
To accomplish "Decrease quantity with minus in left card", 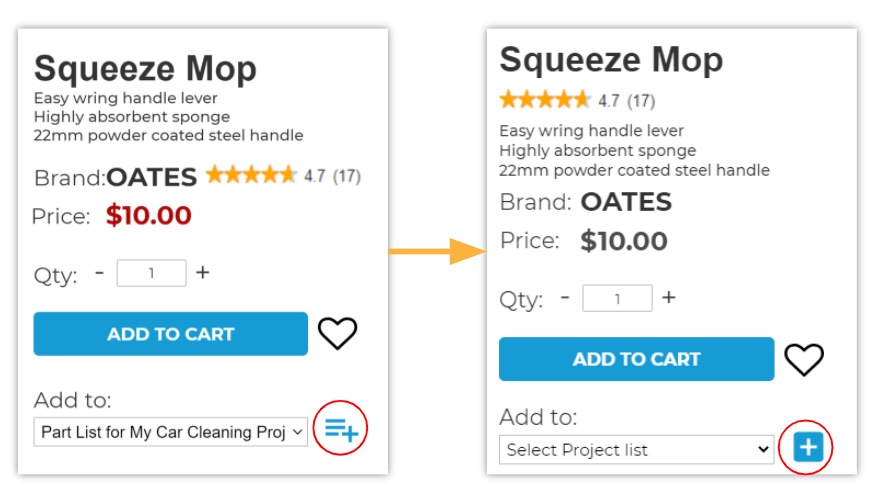I will (x=100, y=273).
